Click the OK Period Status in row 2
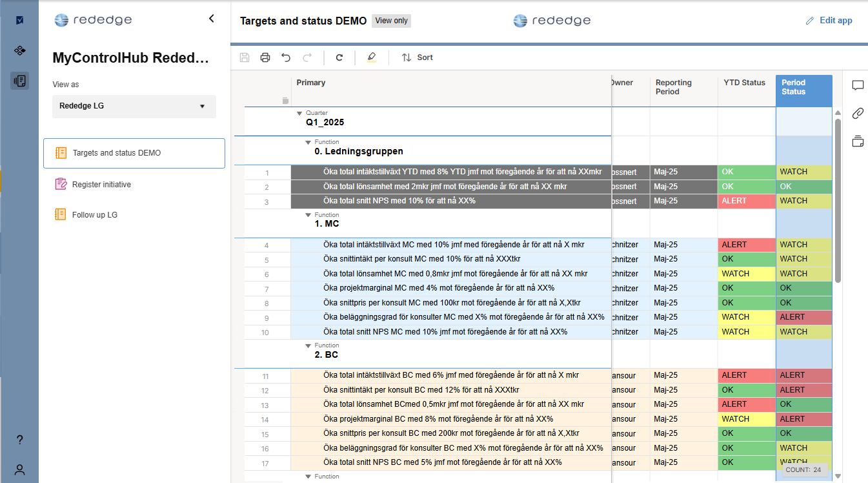 point(804,186)
